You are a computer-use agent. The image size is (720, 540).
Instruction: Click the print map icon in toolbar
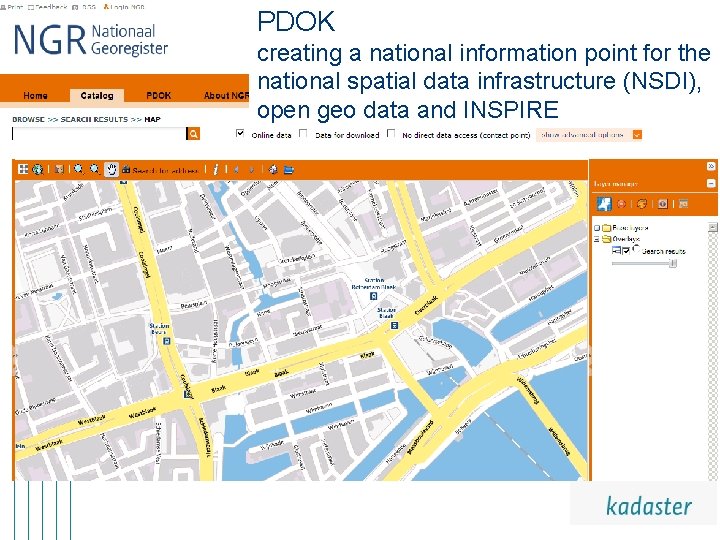[273, 169]
